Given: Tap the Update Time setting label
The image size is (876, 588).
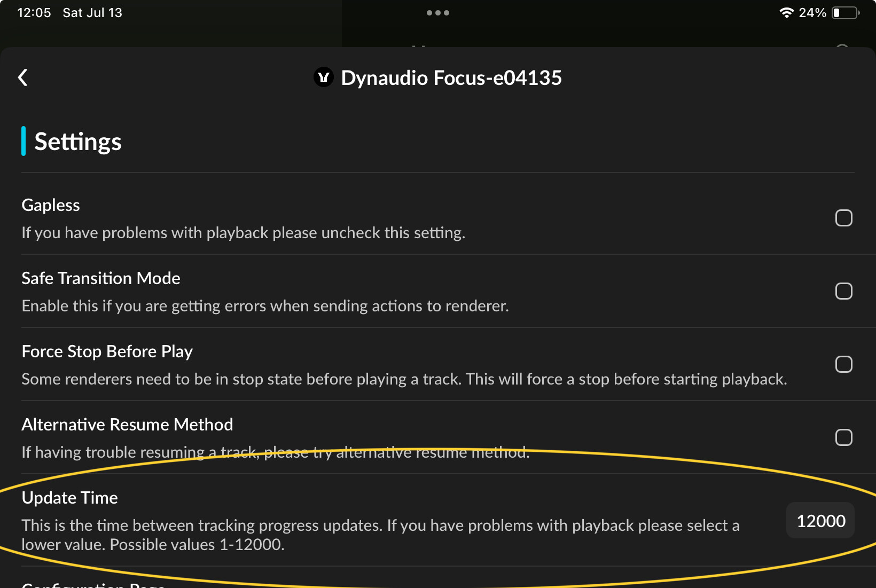Looking at the screenshot, I should click(69, 498).
